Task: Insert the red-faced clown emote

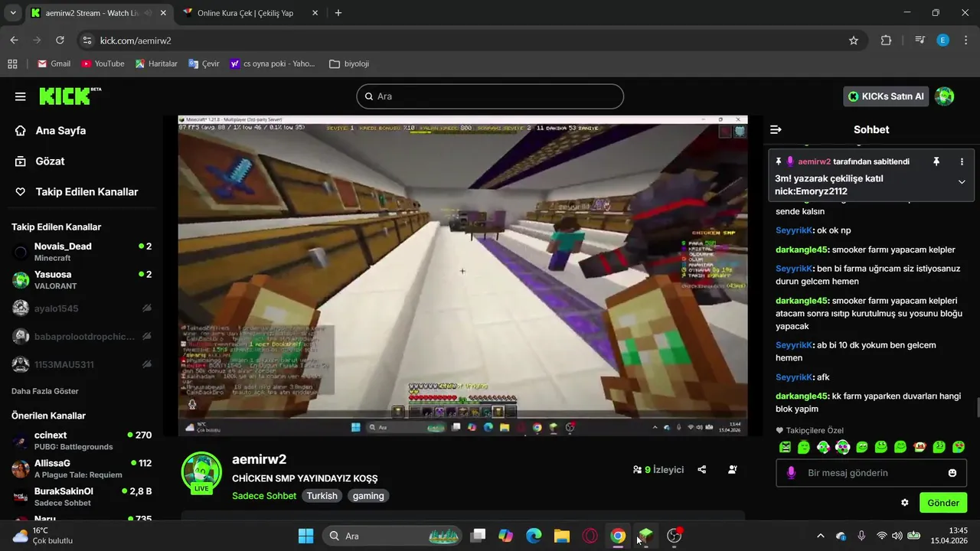Action: point(920,447)
